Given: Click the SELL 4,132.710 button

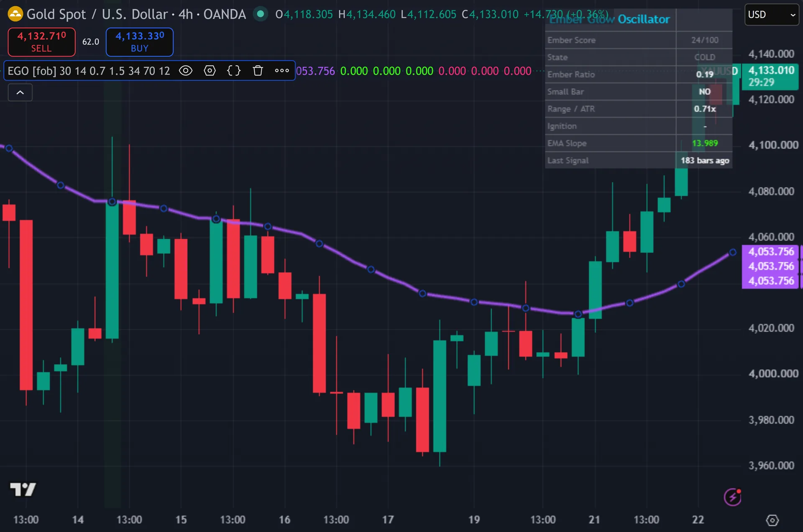Looking at the screenshot, I should (x=41, y=42).
